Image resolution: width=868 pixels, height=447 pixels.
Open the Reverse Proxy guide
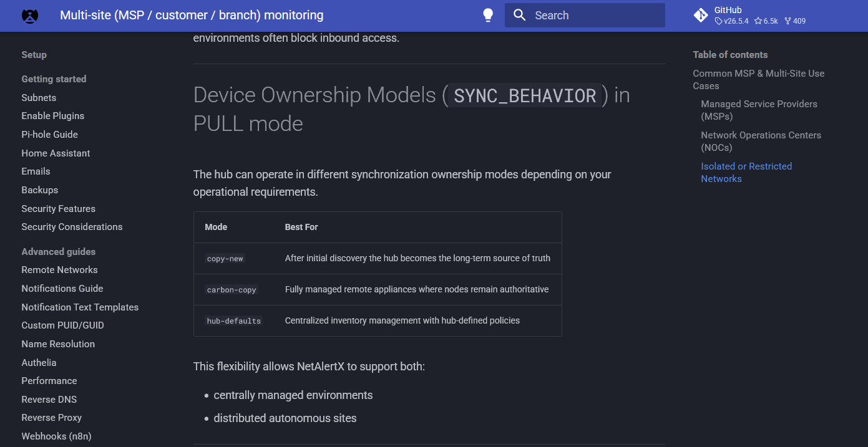point(52,418)
